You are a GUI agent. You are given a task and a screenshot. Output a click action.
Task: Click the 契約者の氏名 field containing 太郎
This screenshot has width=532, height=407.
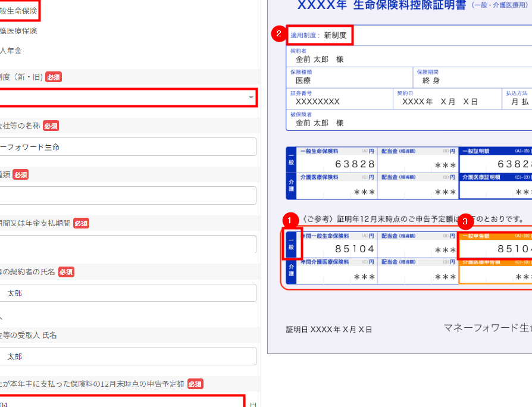128,293
